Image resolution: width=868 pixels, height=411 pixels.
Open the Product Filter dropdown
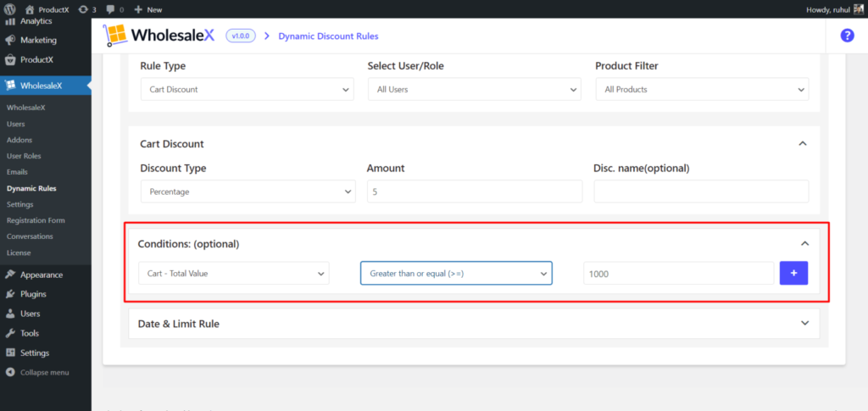coord(702,89)
